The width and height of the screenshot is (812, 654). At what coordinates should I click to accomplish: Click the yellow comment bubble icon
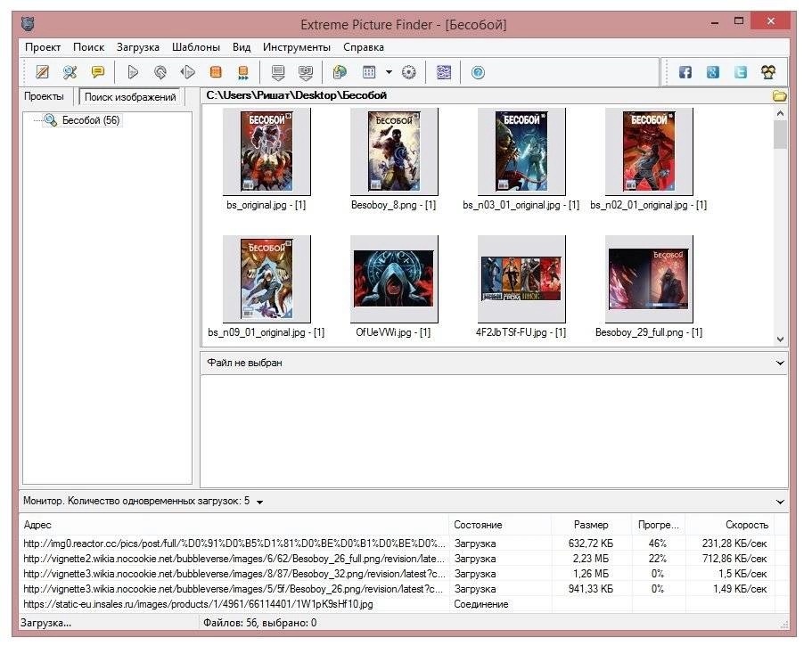(x=97, y=72)
